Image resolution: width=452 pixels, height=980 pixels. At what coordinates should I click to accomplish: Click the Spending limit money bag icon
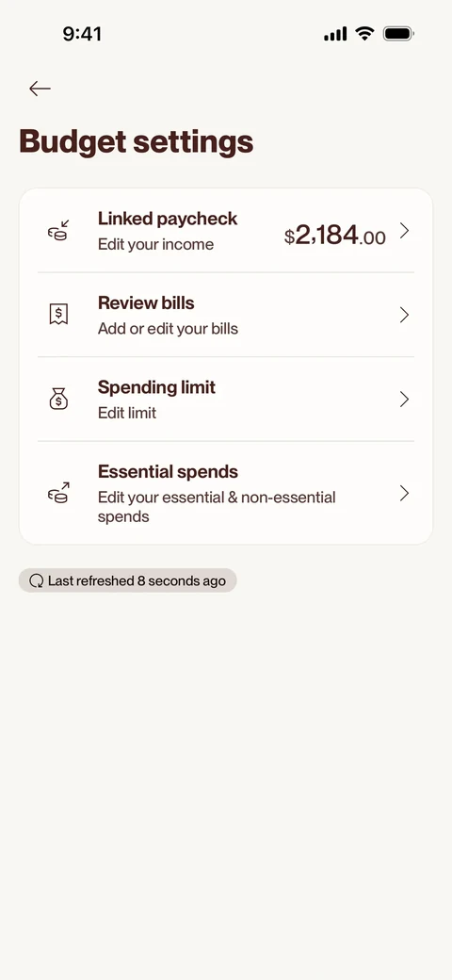(58, 399)
